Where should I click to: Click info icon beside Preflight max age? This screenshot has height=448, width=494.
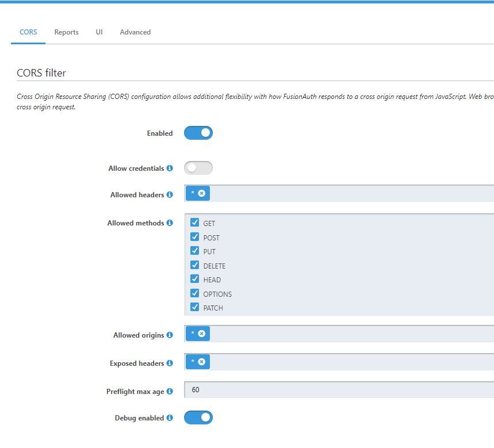click(x=170, y=392)
